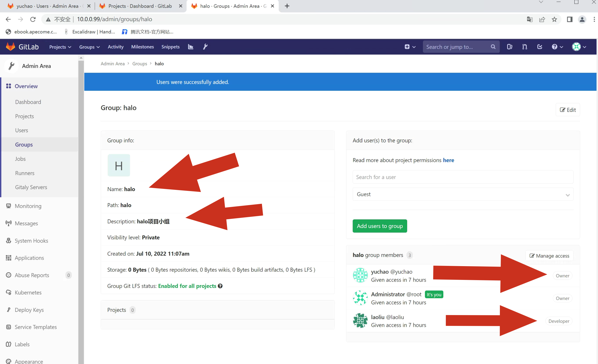
Task: Click the instance statistics chart icon
Action: pos(191,47)
